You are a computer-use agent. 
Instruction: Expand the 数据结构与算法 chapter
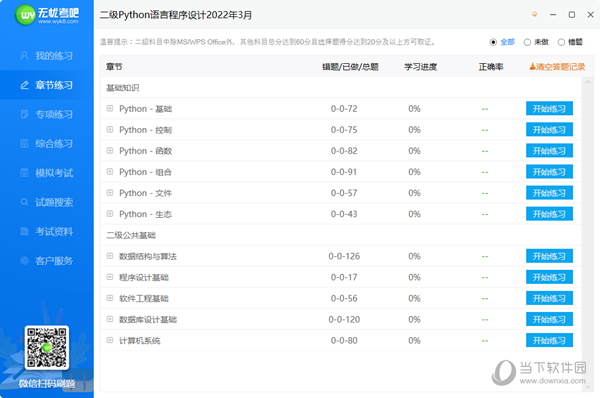pyautogui.click(x=110, y=256)
